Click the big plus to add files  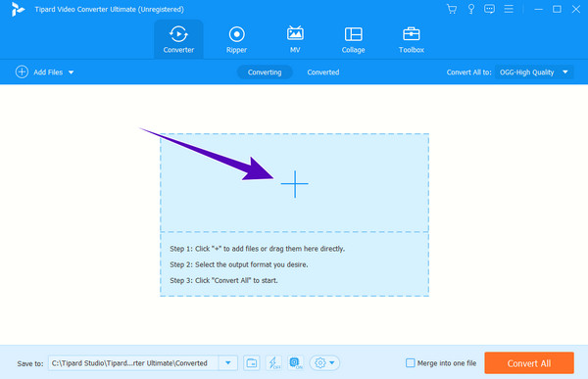pos(295,184)
